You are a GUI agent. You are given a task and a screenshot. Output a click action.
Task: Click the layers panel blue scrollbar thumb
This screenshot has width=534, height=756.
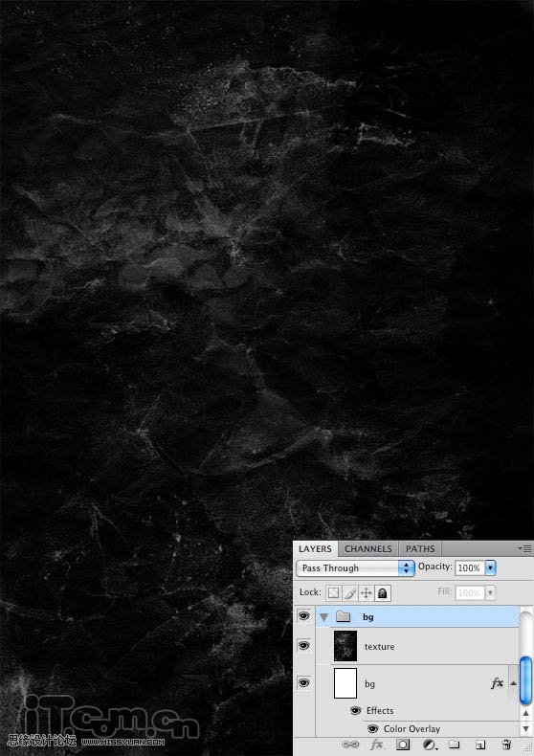click(x=525, y=679)
